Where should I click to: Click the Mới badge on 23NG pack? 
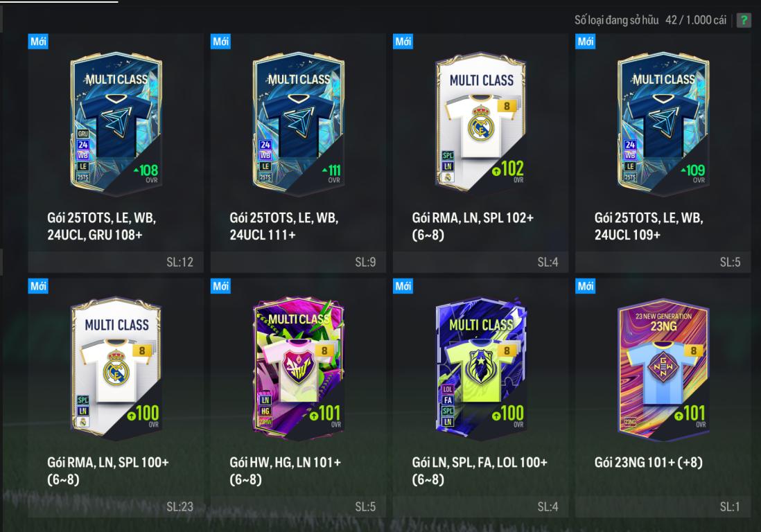(586, 286)
